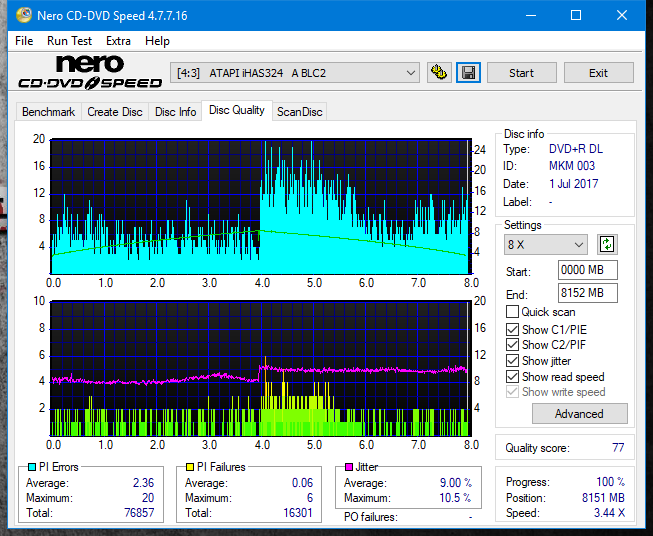Click PI Errors average 2.36

tap(143, 483)
